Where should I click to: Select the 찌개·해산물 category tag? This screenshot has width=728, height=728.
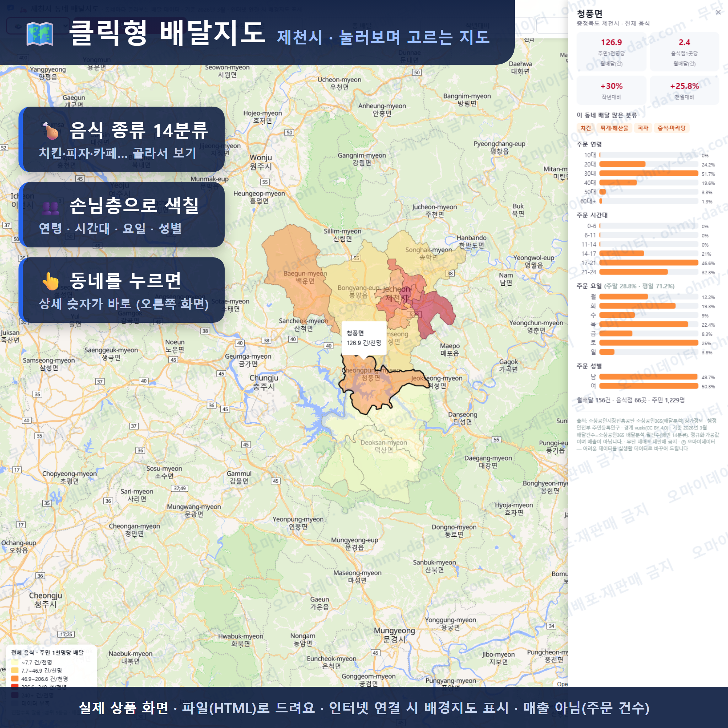click(614, 128)
